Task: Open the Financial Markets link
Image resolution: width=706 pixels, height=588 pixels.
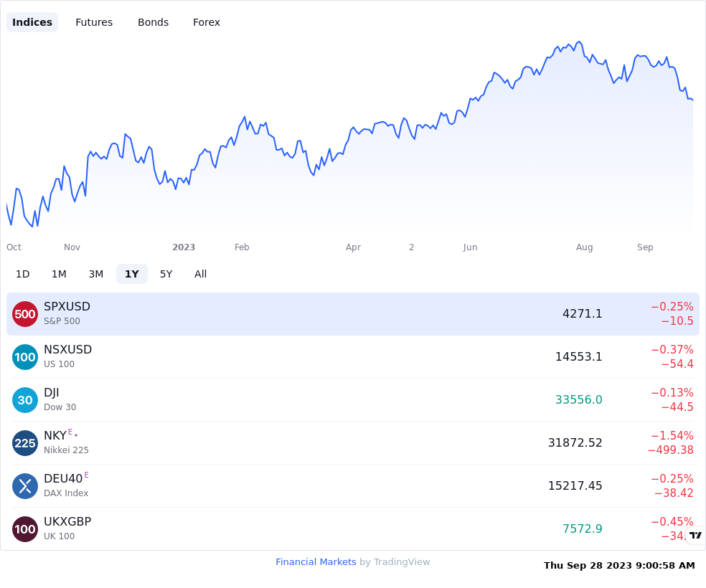Action: click(x=316, y=562)
